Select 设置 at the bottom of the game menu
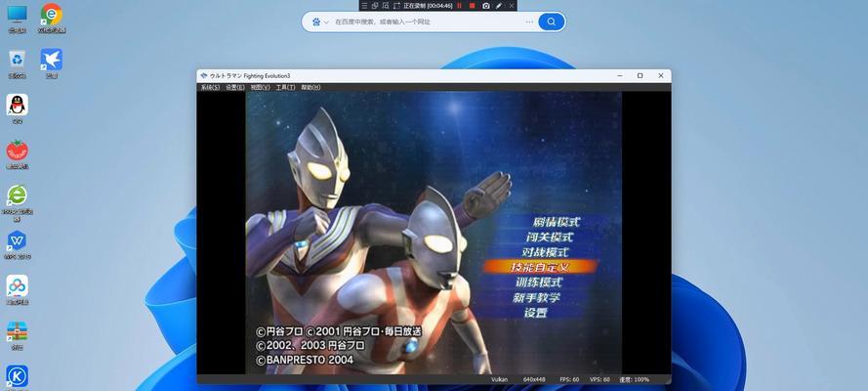 click(535, 313)
